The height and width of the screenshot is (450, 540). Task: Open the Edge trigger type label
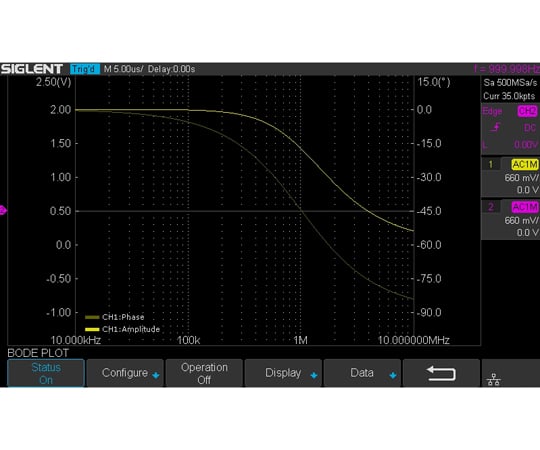pos(492,111)
